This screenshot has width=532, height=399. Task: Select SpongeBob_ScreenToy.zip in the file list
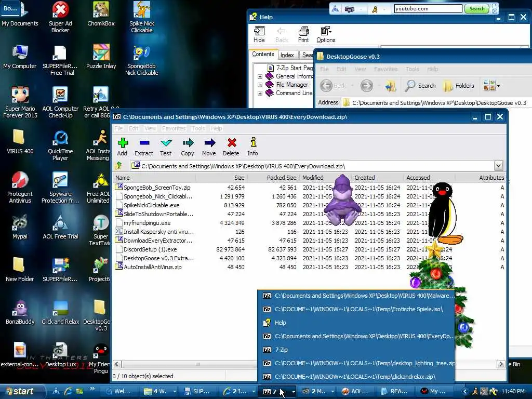tap(157, 187)
